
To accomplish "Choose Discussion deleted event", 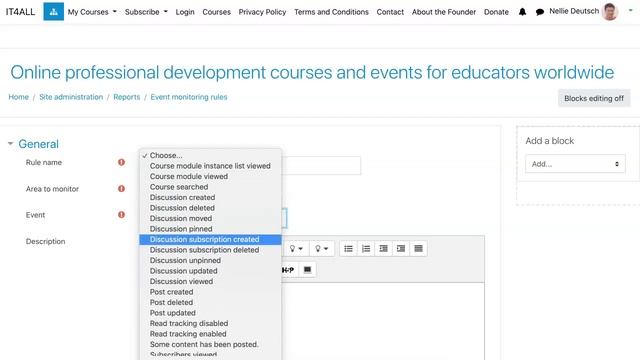I will pyautogui.click(x=210, y=208).
